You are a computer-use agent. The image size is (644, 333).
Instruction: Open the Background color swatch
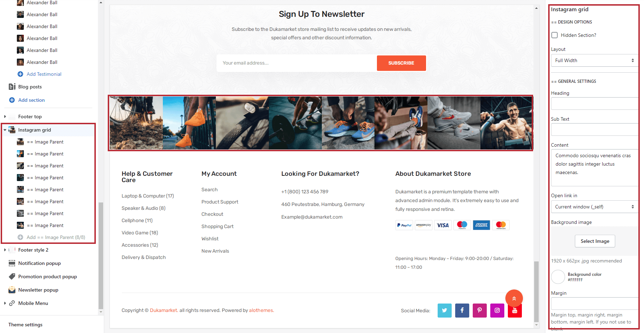(x=558, y=277)
